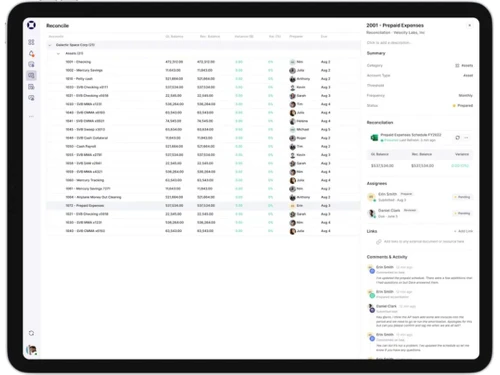
Task: Click the Comments & Activity heading
Action: tap(387, 257)
